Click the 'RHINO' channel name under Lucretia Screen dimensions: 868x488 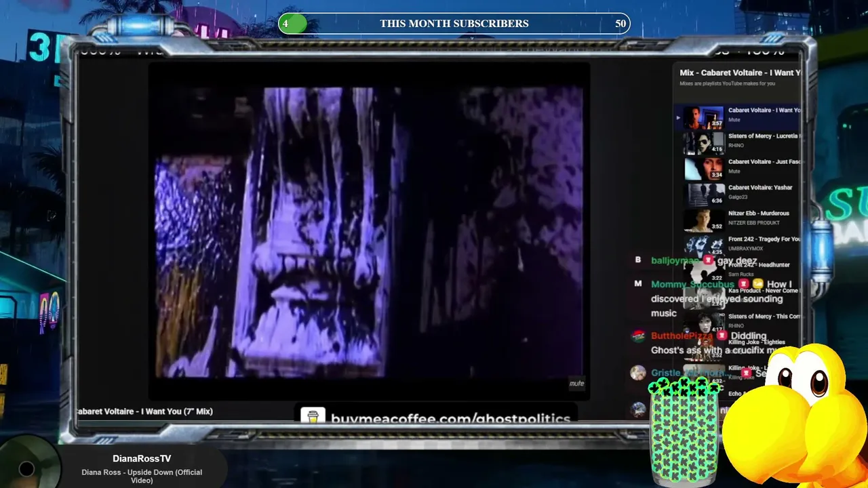pyautogui.click(x=736, y=146)
